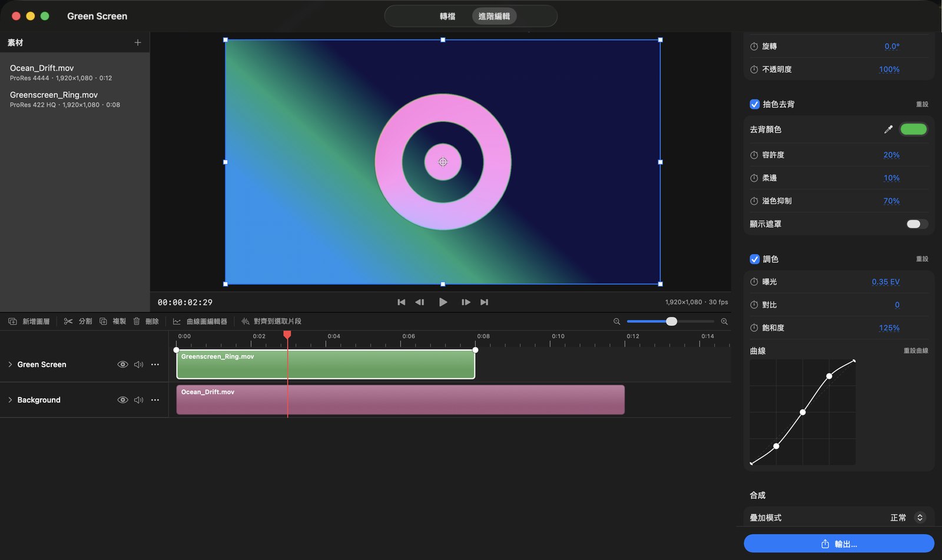942x560 pixels.
Task: Select the 進階編輯 tab
Action: pyautogui.click(x=494, y=16)
